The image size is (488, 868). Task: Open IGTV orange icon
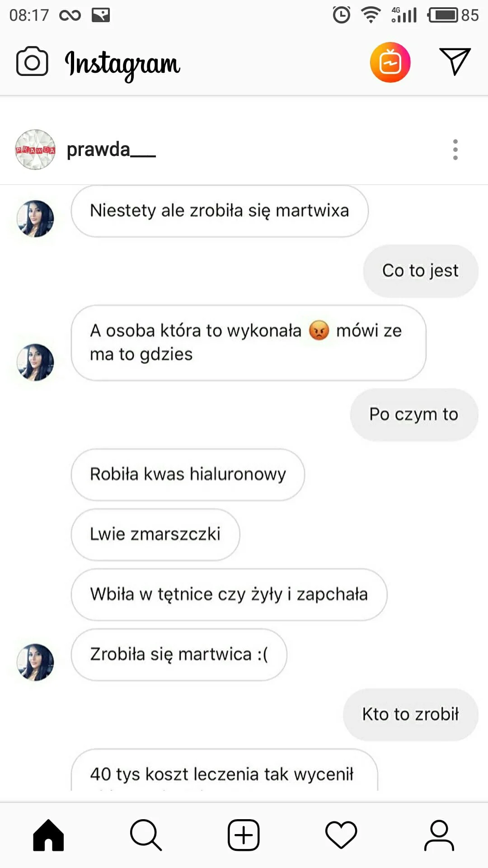coord(390,62)
